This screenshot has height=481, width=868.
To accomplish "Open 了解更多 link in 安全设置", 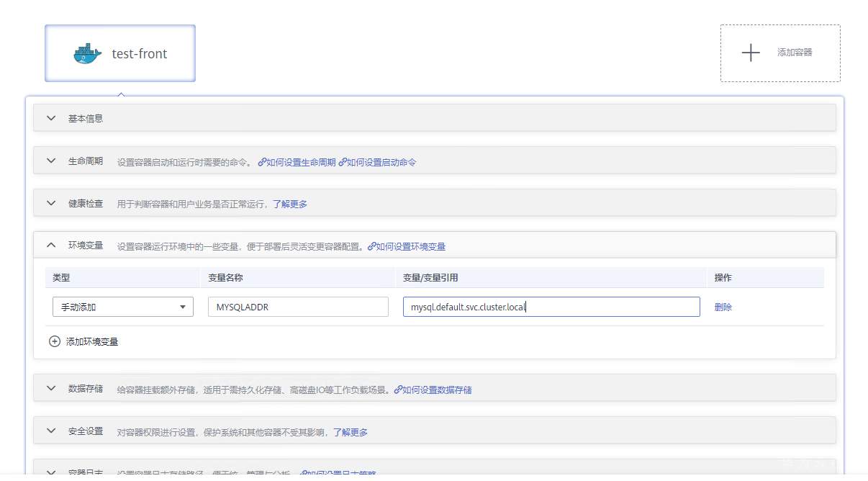I will [x=351, y=432].
